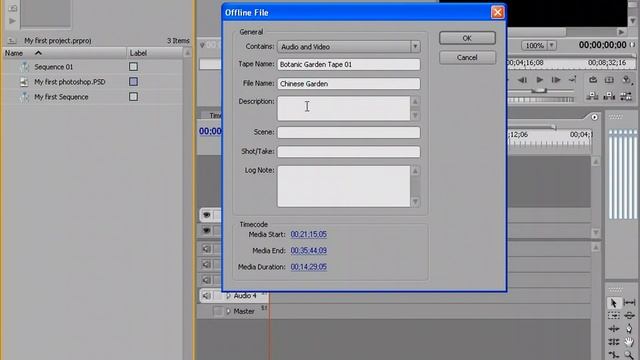Step forward one frame in the monitor

coord(556,80)
